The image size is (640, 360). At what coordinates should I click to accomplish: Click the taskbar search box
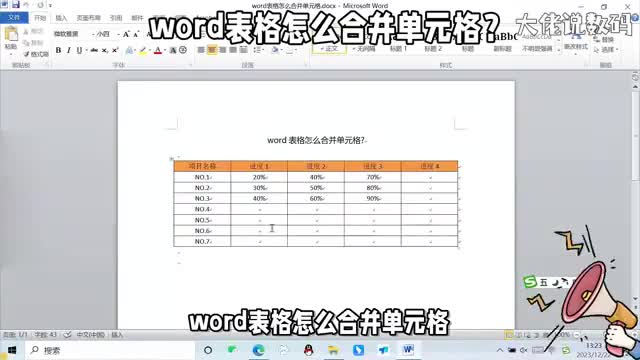pos(110,350)
